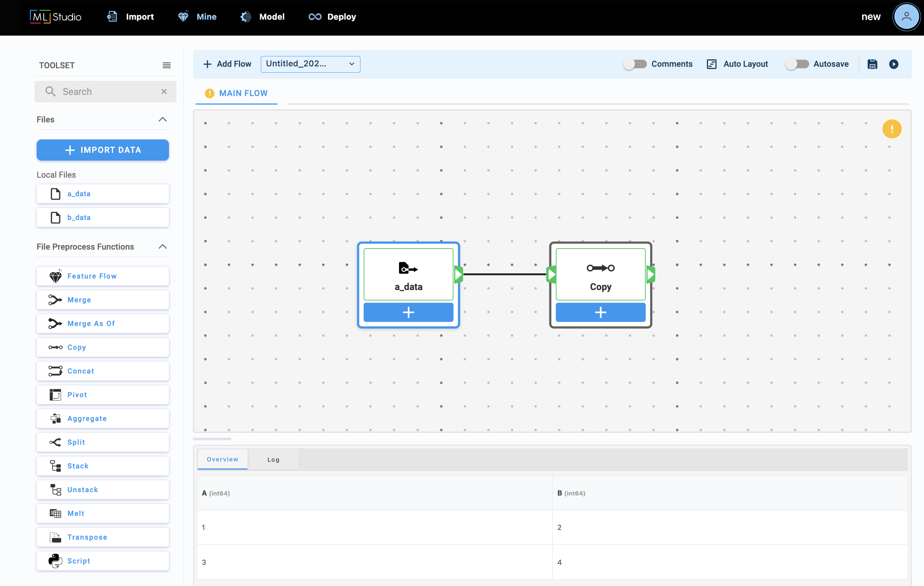Click the user profile avatar icon
Viewport: 924px width, 586px height.
click(906, 17)
